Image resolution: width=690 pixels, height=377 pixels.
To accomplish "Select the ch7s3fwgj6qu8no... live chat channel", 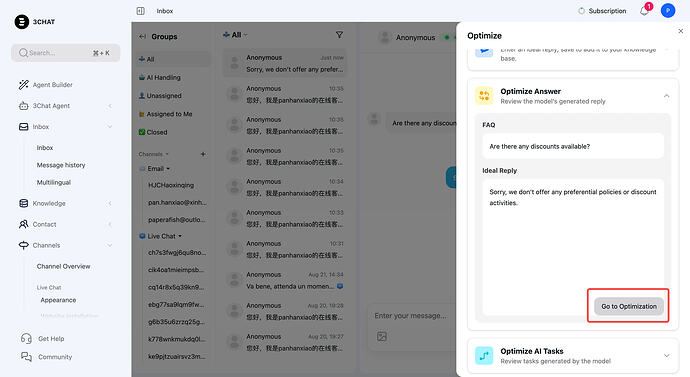I will tap(176, 253).
